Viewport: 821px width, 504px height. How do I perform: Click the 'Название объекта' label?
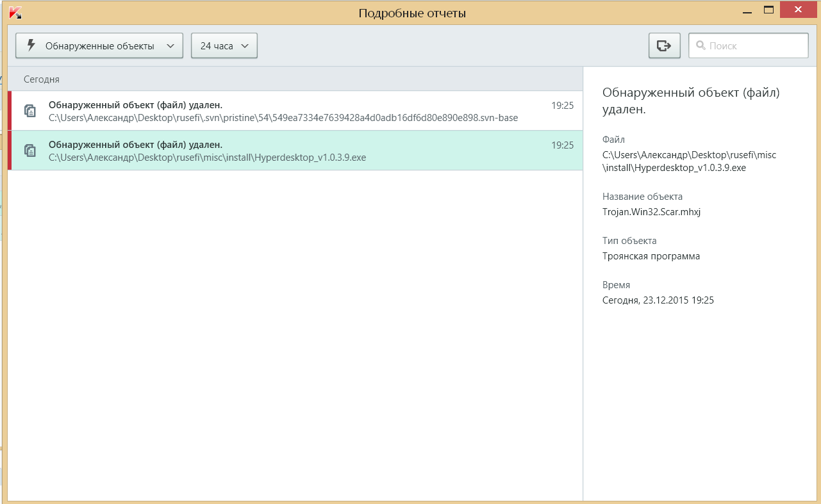643,197
